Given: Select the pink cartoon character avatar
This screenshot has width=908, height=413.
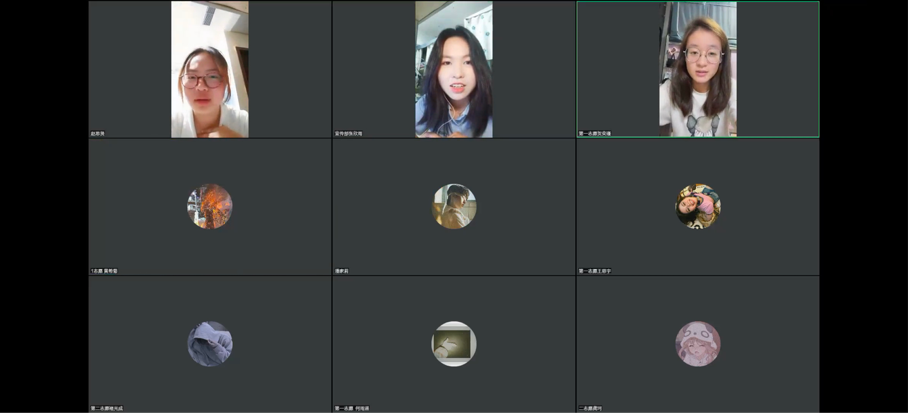Looking at the screenshot, I should point(698,344).
